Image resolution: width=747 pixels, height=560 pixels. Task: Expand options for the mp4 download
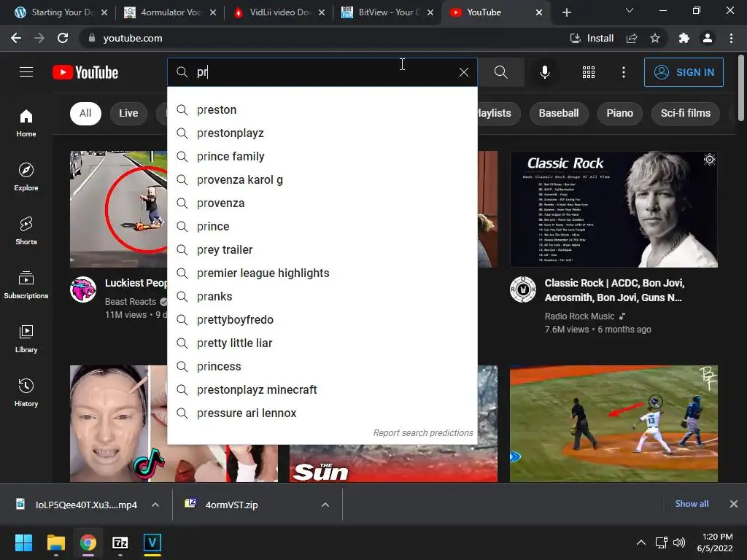click(x=155, y=505)
